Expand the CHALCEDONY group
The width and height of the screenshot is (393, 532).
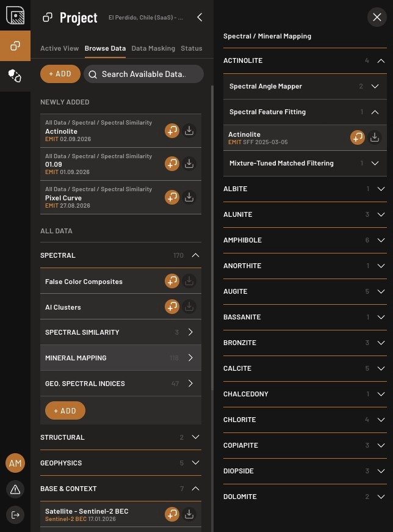tap(305, 394)
